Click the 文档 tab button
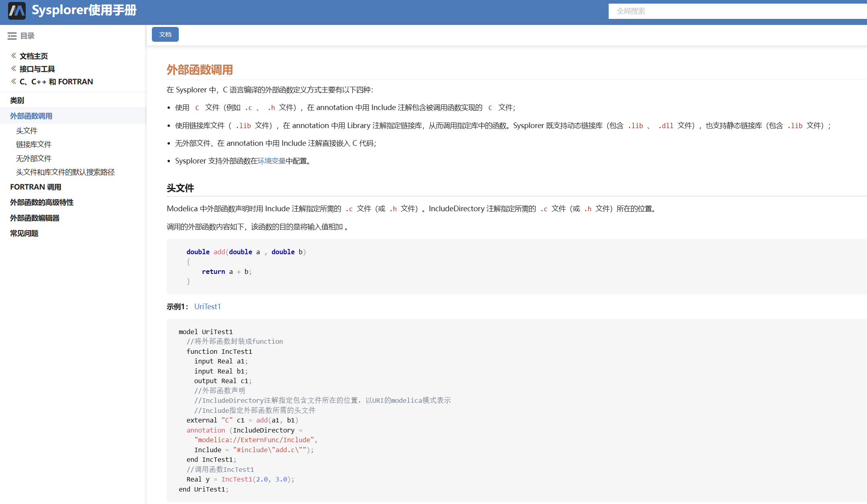Image resolution: width=867 pixels, height=504 pixels. [x=165, y=35]
